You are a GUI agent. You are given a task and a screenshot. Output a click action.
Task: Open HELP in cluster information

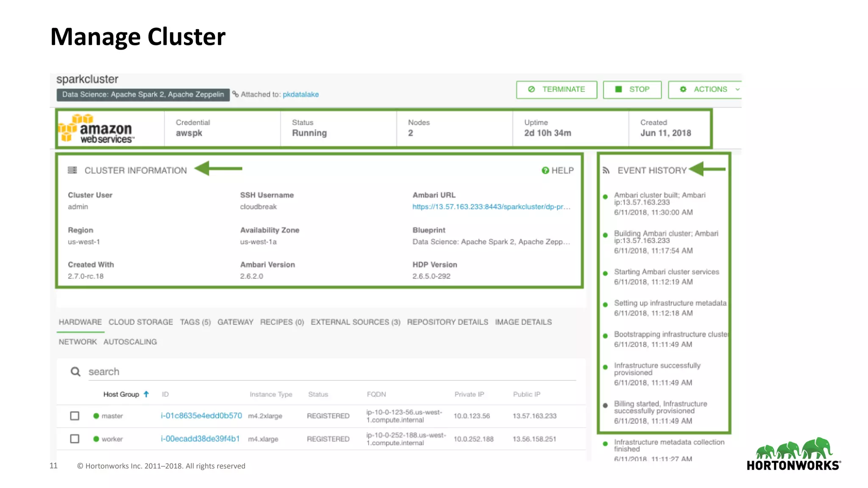pos(558,170)
